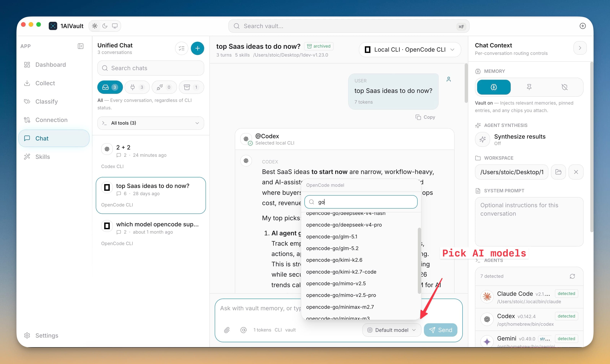This screenshot has height=364, width=610.
Task: Browse workspace folder icon
Action: [x=558, y=172]
